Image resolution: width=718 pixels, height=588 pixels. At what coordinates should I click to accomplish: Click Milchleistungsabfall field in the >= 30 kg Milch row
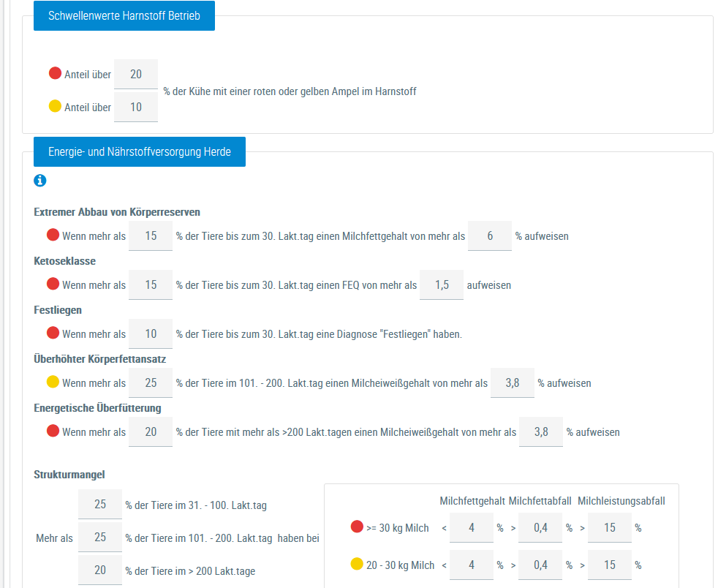609,527
